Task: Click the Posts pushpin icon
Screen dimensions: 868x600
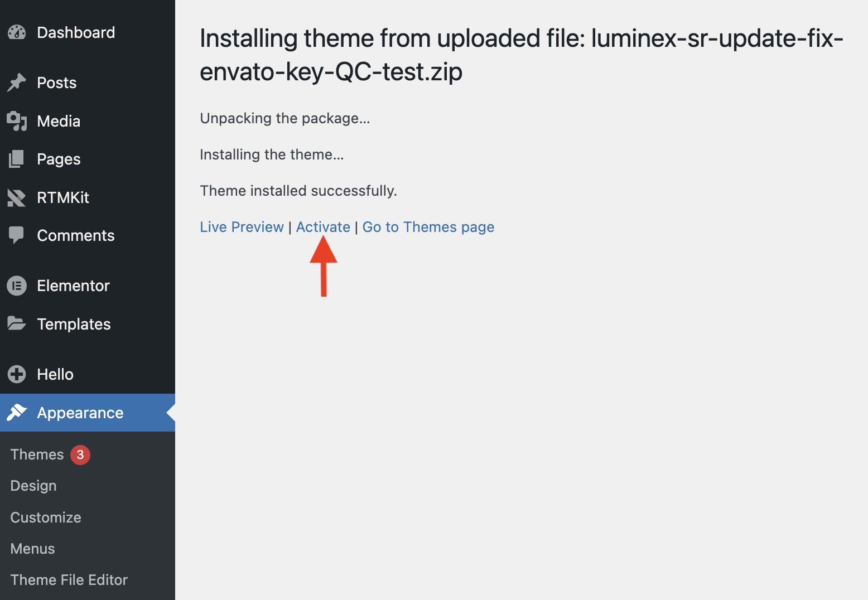Action: point(17,83)
